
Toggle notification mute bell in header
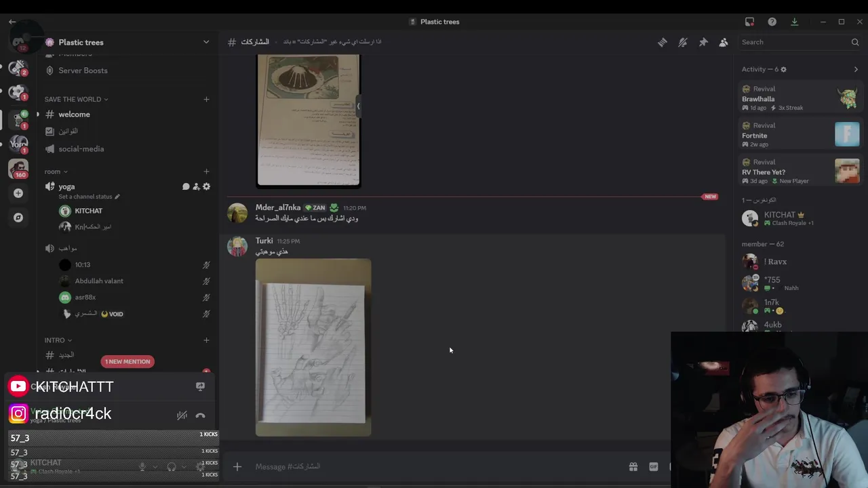tap(683, 42)
